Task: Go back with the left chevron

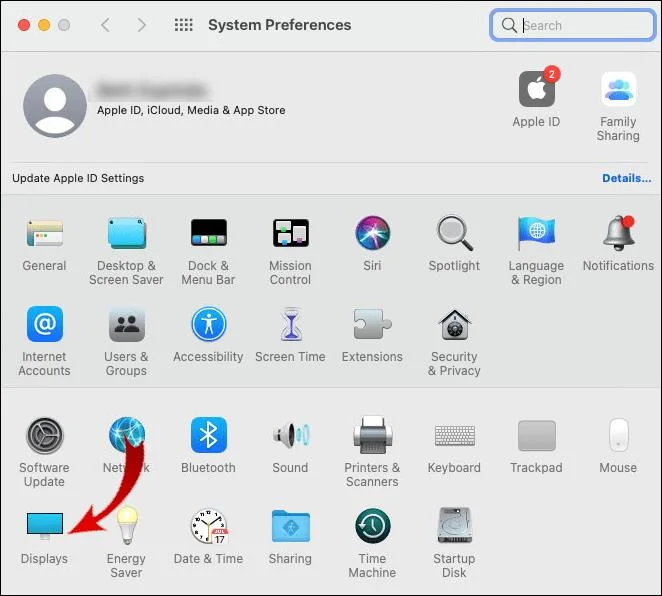Action: point(106,25)
